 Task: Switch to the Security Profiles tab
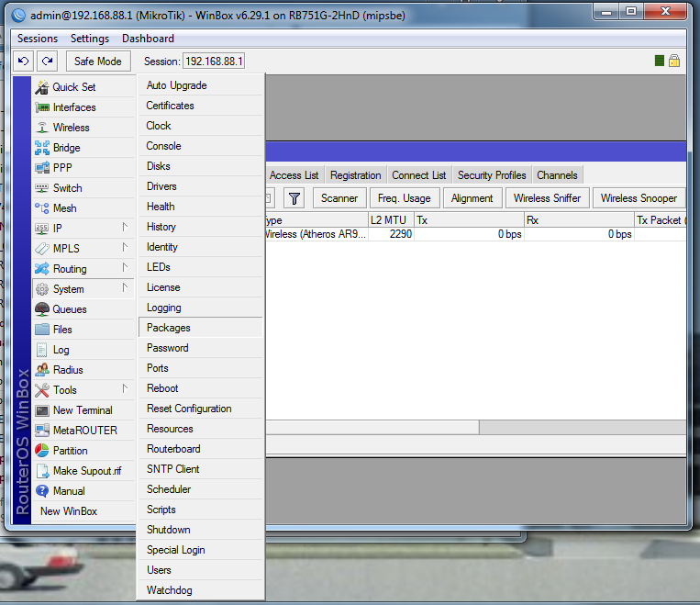coord(492,175)
